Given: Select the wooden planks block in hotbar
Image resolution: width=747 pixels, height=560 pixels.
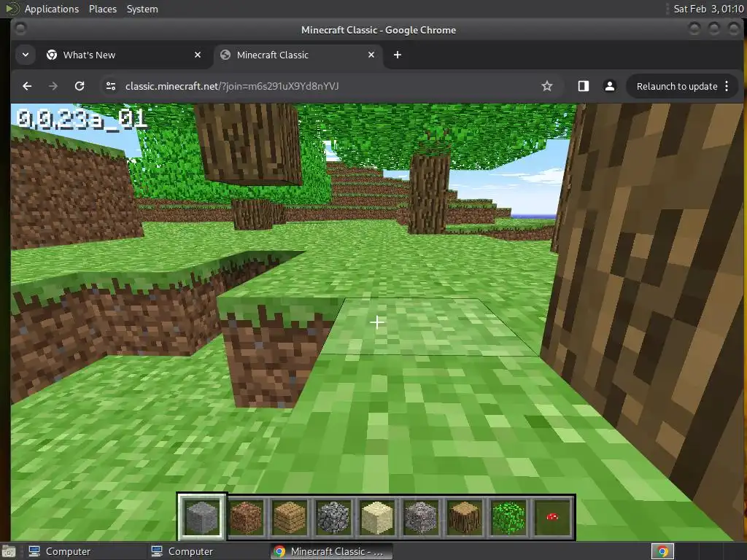Looking at the screenshot, I should (x=290, y=517).
